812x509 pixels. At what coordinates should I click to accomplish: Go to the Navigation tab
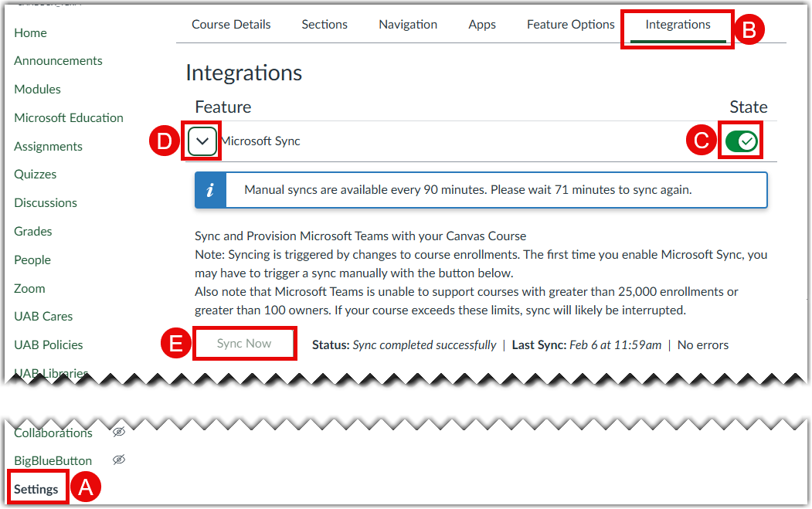pos(408,25)
